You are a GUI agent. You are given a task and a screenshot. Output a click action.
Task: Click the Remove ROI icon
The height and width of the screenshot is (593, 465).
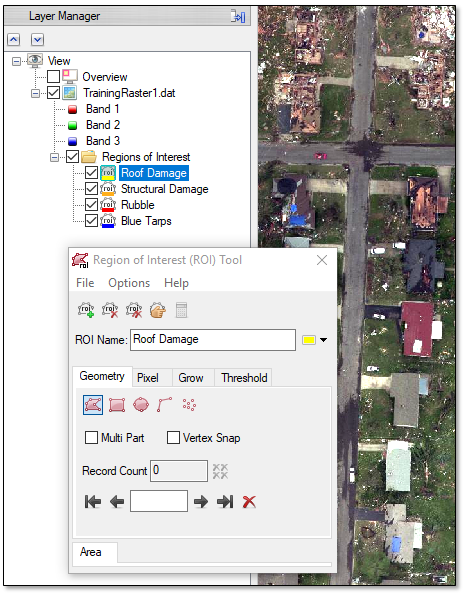click(x=110, y=310)
